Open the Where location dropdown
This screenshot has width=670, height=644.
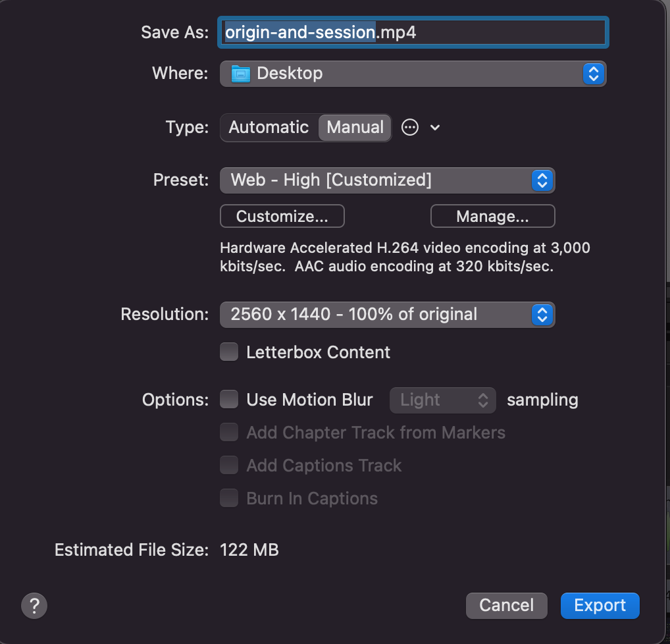[593, 74]
